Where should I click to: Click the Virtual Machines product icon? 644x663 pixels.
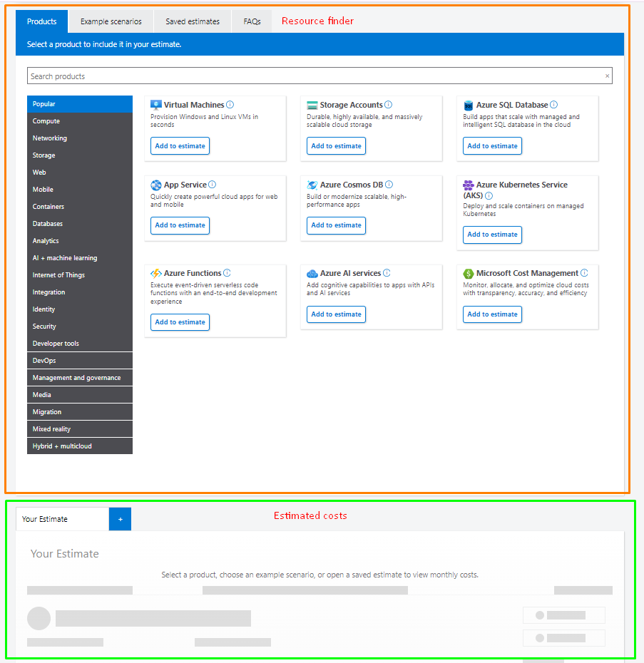[155, 105]
